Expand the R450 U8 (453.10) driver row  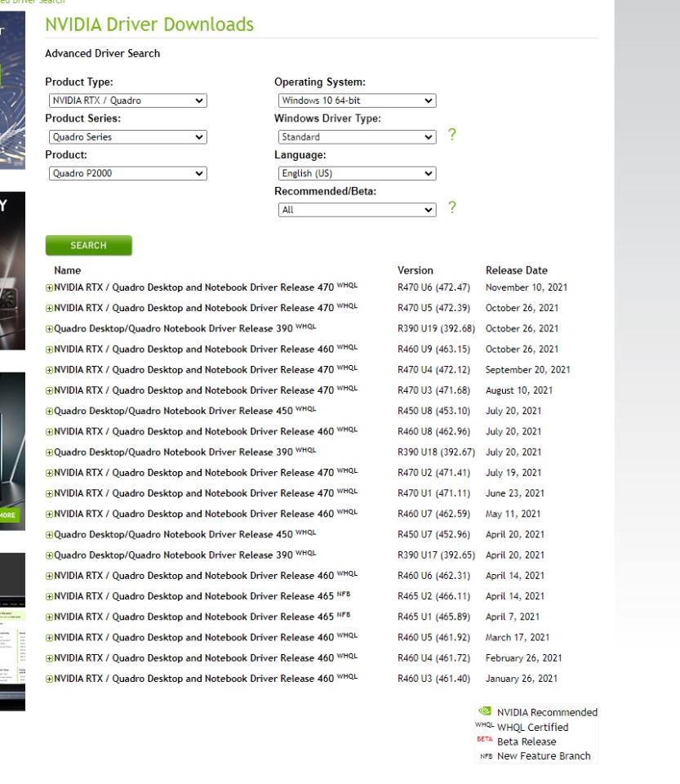[x=49, y=412]
